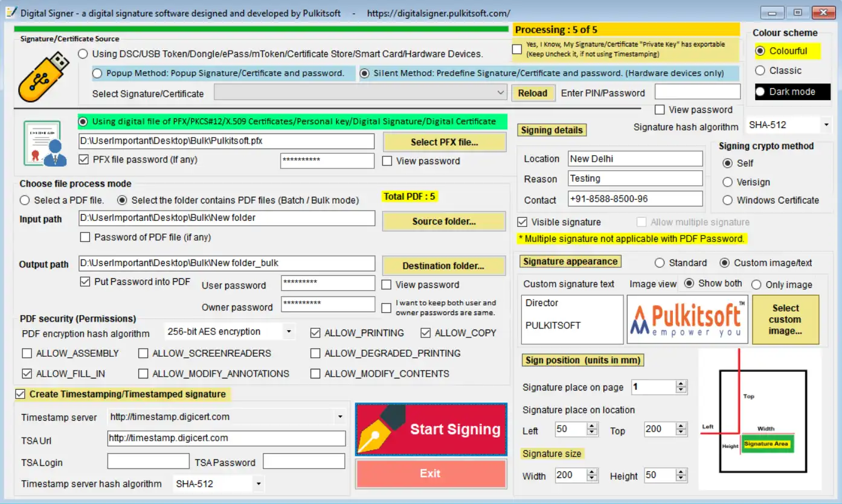Select the DSC/USB Token certificate source option
Screen dimensions: 842x504
83,54
